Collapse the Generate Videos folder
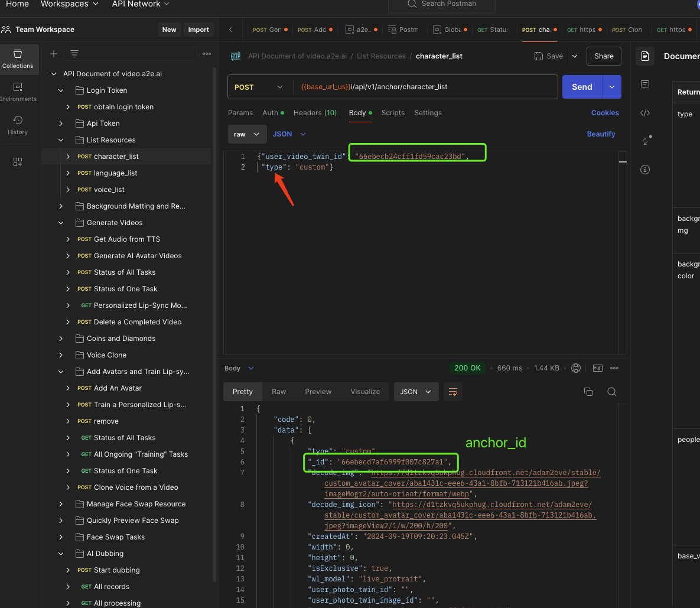700x608 pixels. (61, 223)
